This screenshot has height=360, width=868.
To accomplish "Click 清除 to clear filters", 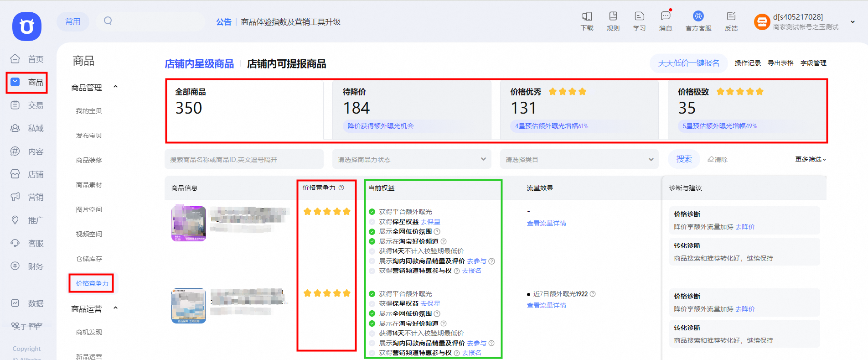I will [x=718, y=160].
